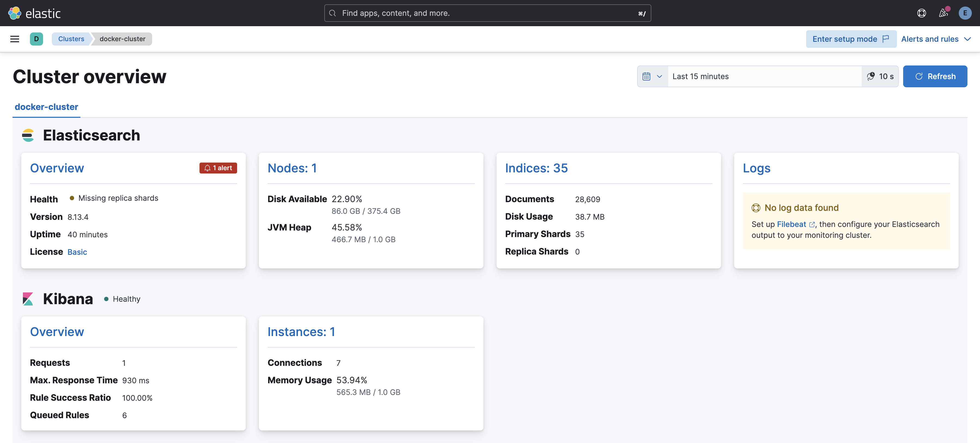Open the Logs link

coord(756,168)
